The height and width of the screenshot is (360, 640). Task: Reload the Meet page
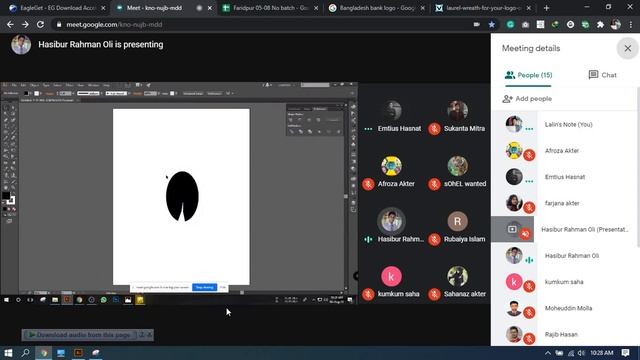[x=40, y=24]
